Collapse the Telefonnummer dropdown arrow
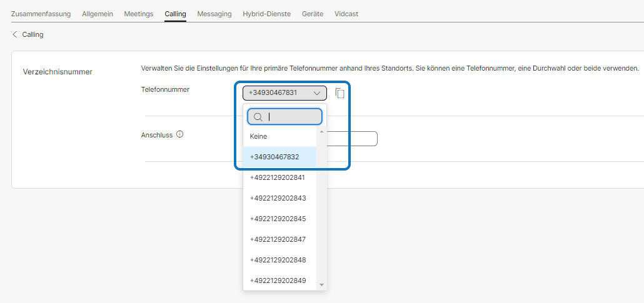The image size is (644, 303). coord(317,93)
